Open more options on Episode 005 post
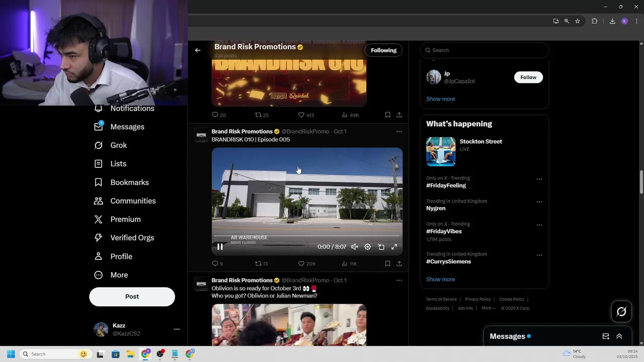This screenshot has height=362, width=644. (399, 132)
